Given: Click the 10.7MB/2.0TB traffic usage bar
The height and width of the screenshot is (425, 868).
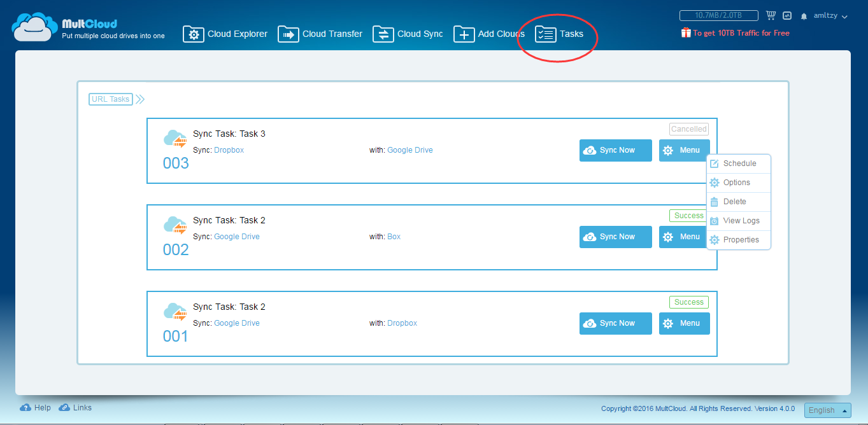Looking at the screenshot, I should (719, 15).
